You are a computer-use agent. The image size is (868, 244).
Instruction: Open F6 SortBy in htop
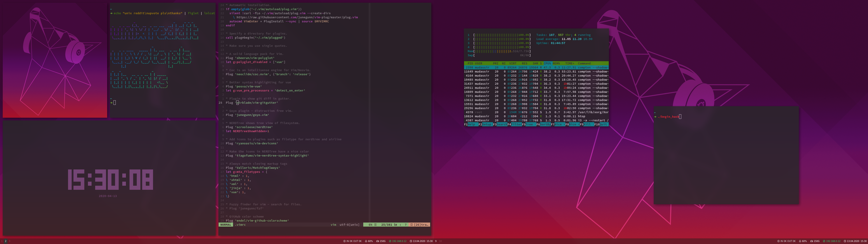click(x=543, y=124)
